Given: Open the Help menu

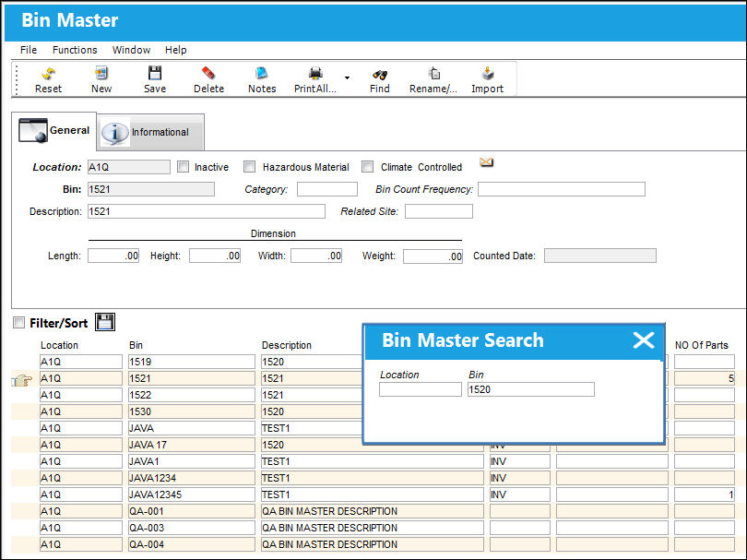Looking at the screenshot, I should [x=176, y=50].
